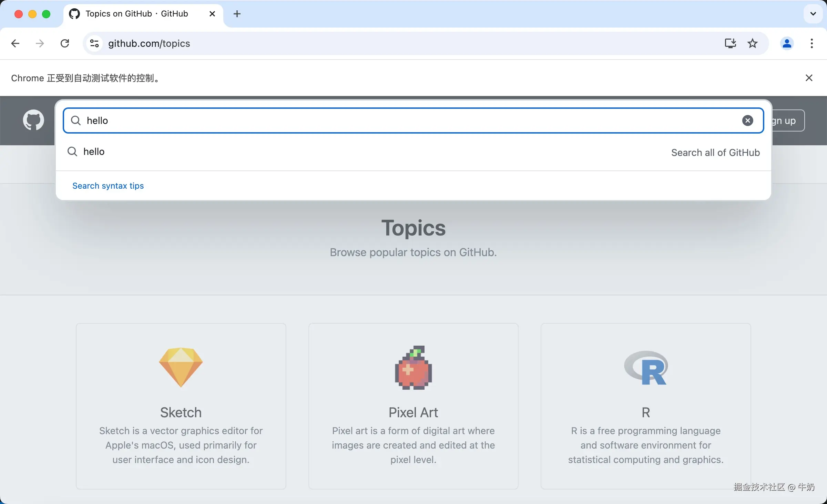Dismiss the Chrome automation notice bar

pyautogui.click(x=809, y=78)
